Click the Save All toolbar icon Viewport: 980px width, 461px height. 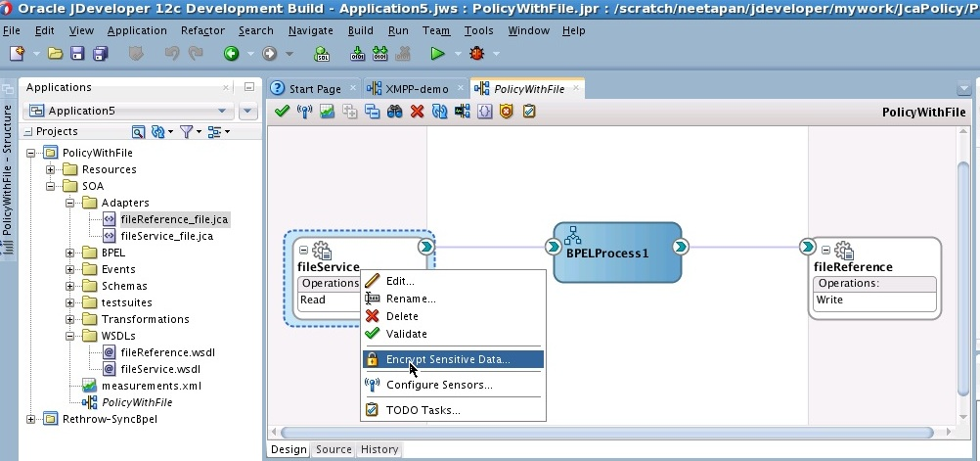[100, 54]
